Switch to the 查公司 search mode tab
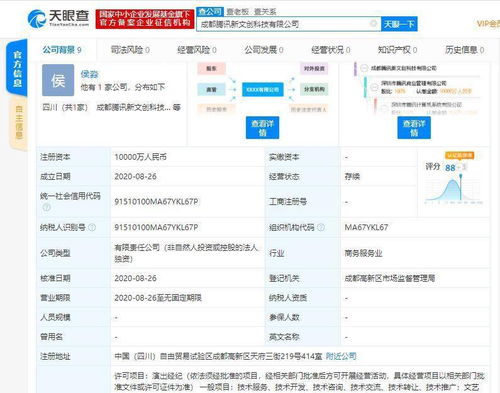This screenshot has height=393, width=500. tap(210, 12)
